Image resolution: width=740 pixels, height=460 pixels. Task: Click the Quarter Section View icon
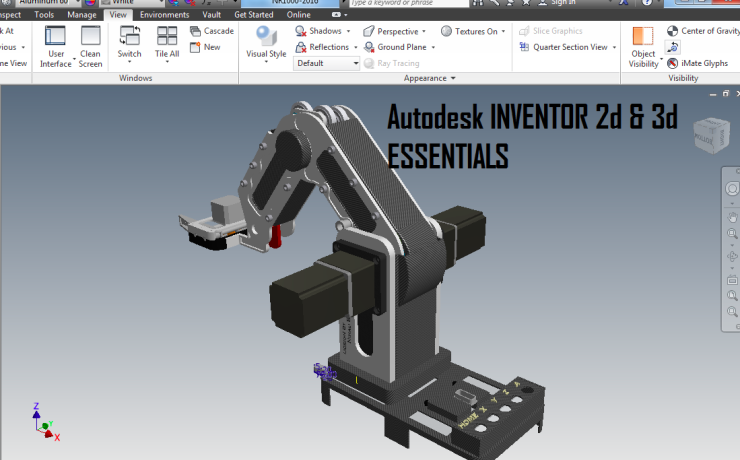pyautogui.click(x=524, y=47)
